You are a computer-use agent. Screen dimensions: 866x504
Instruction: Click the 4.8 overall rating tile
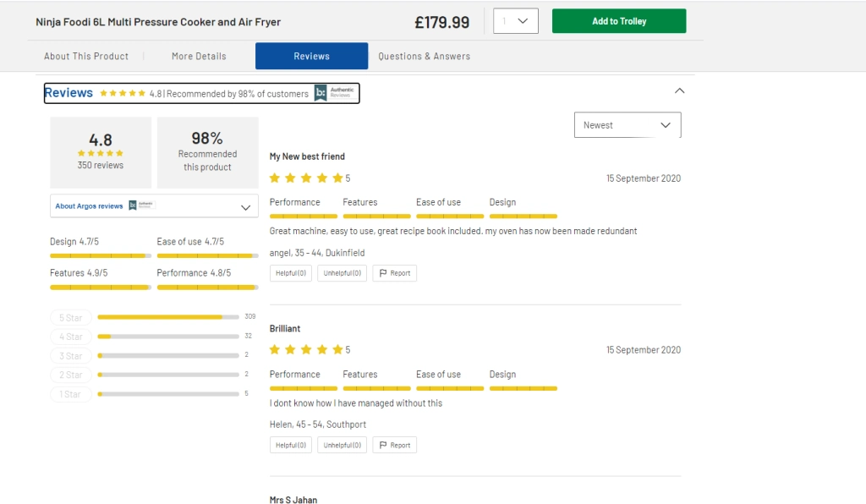(101, 152)
